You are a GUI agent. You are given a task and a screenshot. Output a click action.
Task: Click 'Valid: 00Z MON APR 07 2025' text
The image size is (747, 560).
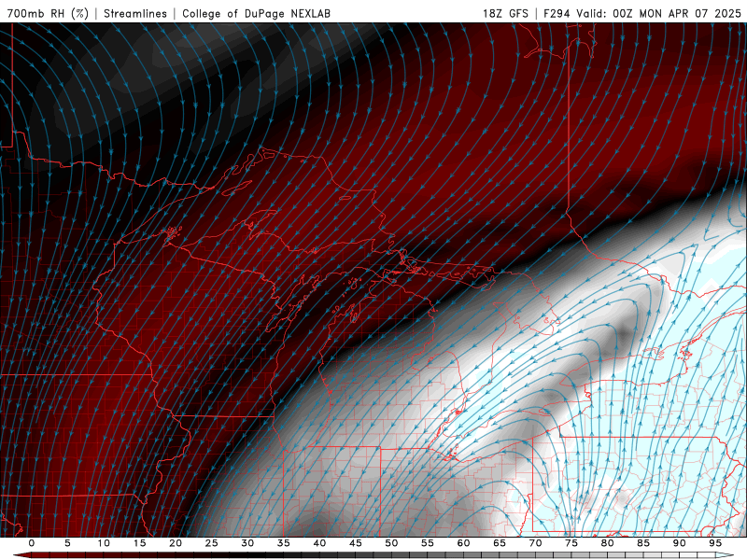coord(659,13)
